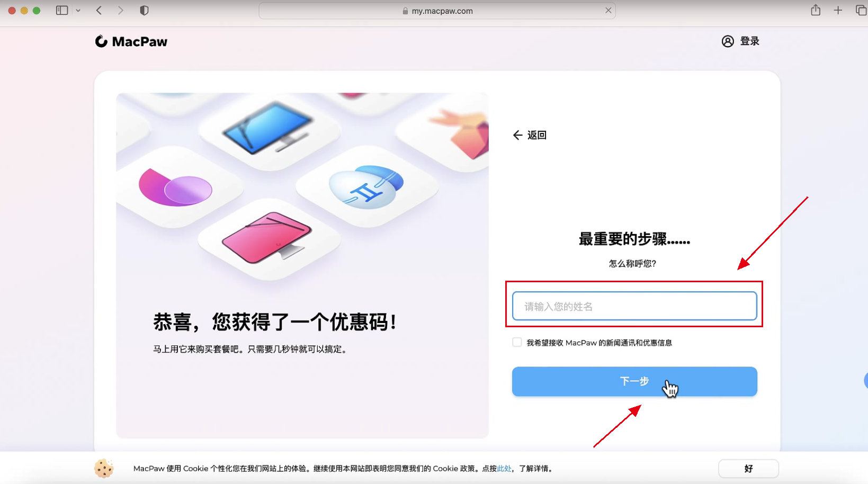Image resolution: width=868 pixels, height=484 pixels.
Task: Go back with Safari's back arrow
Action: point(99,11)
